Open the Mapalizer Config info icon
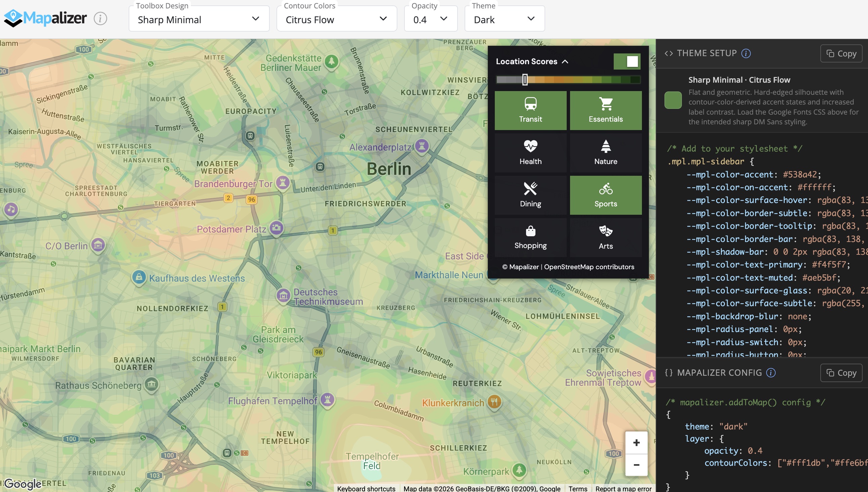 pos(771,373)
